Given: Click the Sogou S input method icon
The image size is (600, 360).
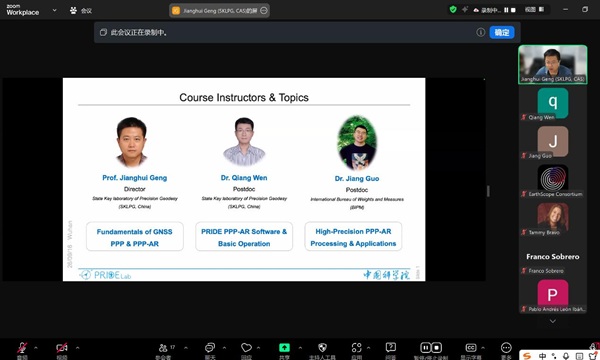Looking at the screenshot, I should (527, 356).
